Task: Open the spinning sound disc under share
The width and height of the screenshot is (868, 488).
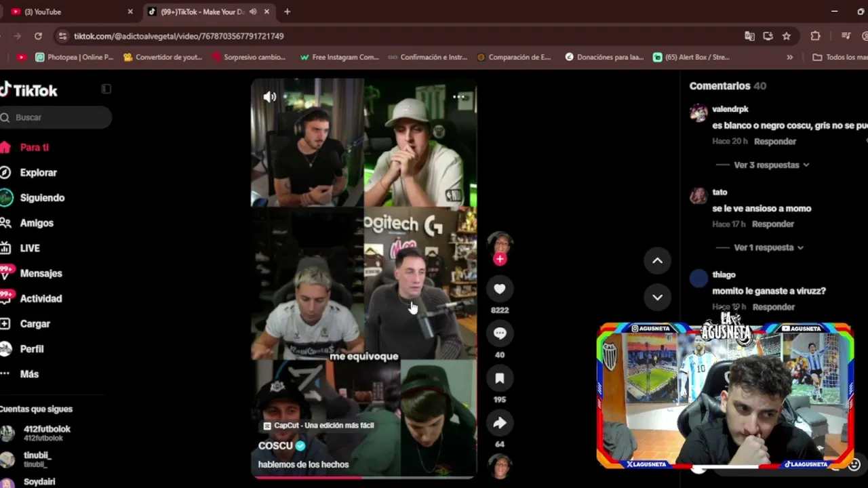Action: 500,466
